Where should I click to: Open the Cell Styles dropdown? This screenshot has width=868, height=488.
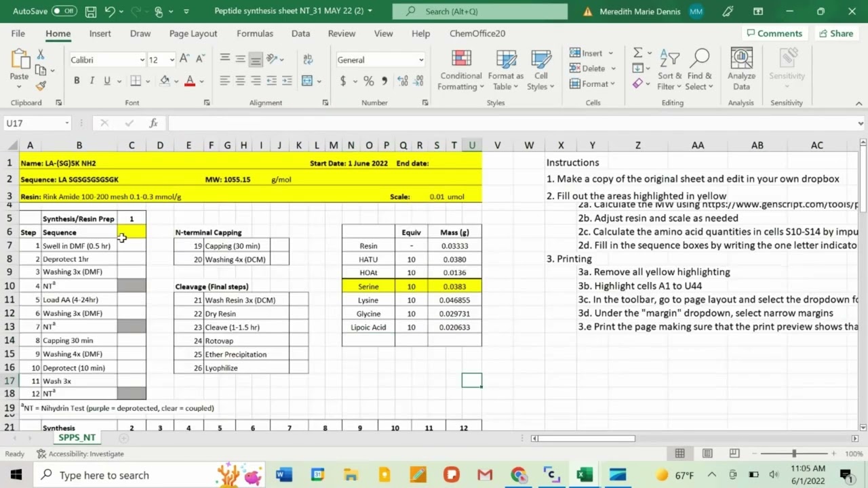click(x=540, y=70)
